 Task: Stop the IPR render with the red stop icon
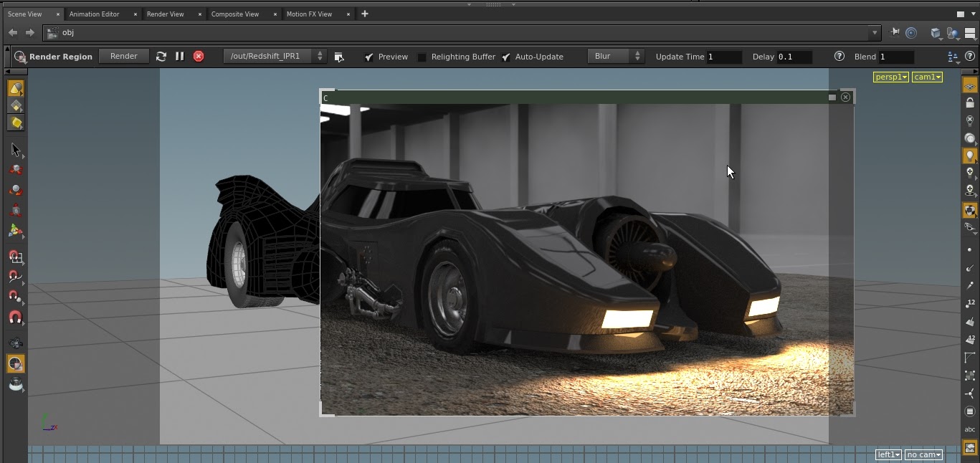(x=198, y=56)
